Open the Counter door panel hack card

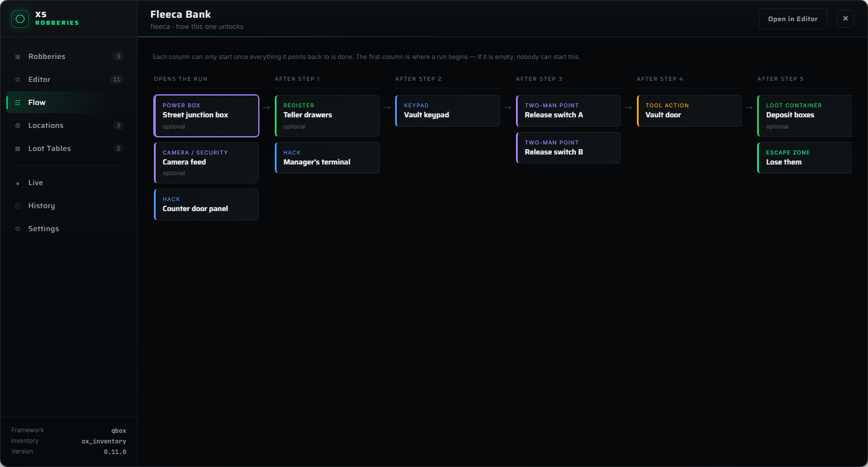(x=206, y=205)
